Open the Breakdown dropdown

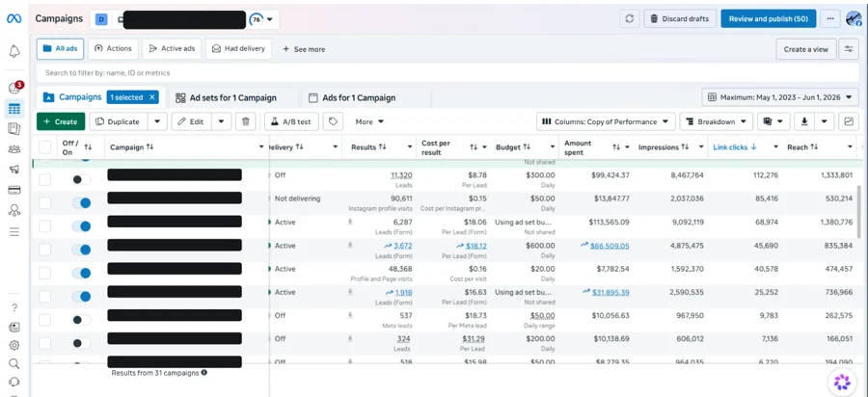pyautogui.click(x=717, y=121)
